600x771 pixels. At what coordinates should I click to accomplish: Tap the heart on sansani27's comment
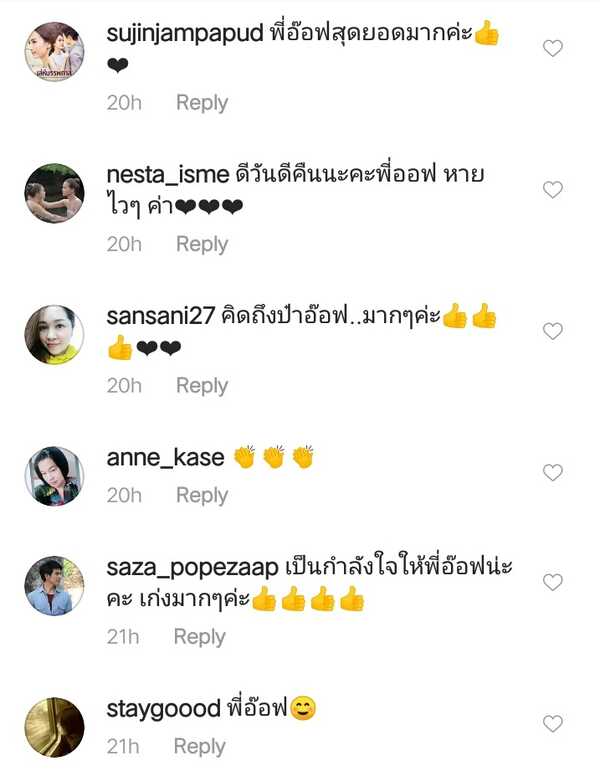click(552, 331)
